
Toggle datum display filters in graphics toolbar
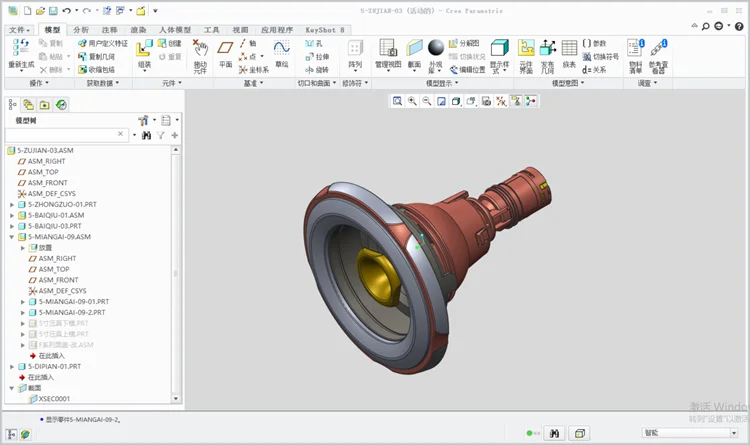[x=503, y=101]
